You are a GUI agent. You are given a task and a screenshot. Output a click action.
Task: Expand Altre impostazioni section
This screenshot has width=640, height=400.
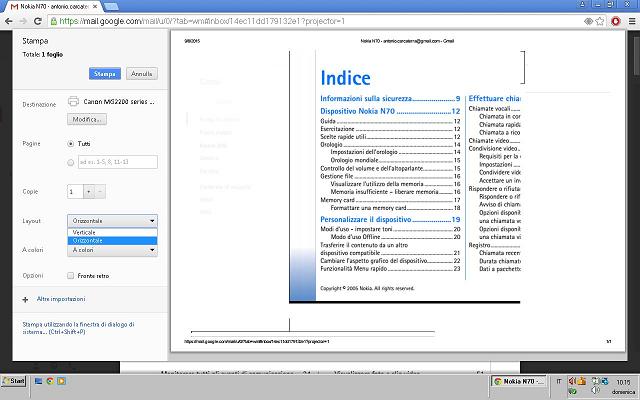point(60,299)
